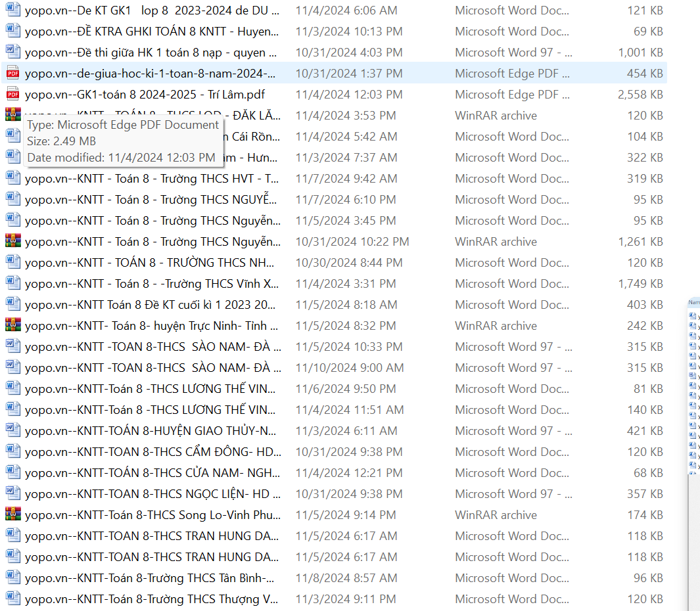Select the Đề thi giữa HK 1 toán 8 file
The width and height of the screenshot is (700, 611).
tap(151, 53)
